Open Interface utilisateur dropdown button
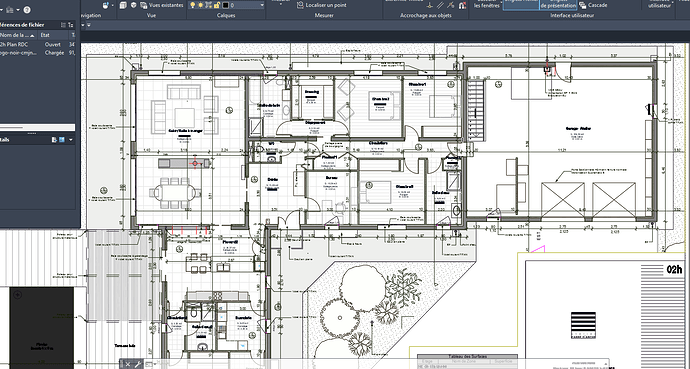The image size is (690, 369). click(x=661, y=4)
